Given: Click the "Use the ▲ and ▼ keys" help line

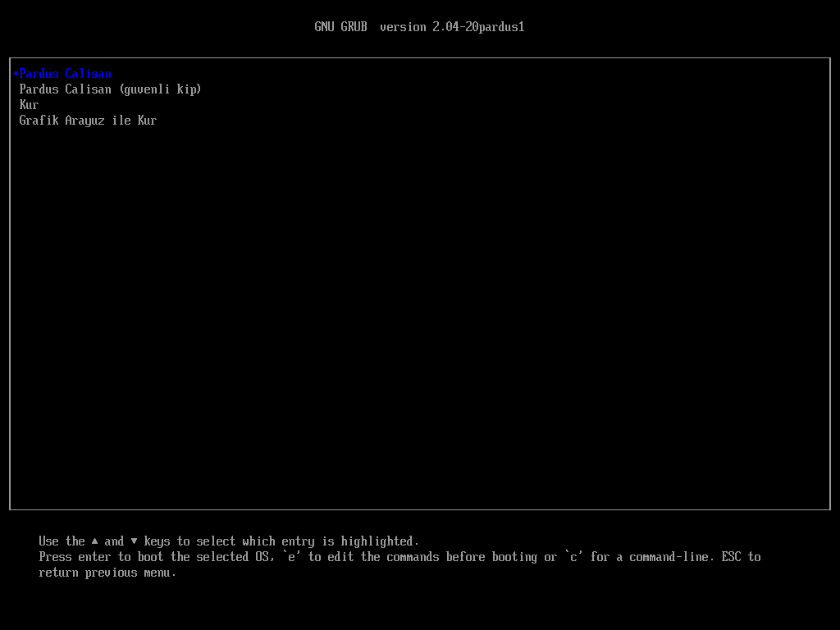Looking at the screenshot, I should click(x=229, y=541).
